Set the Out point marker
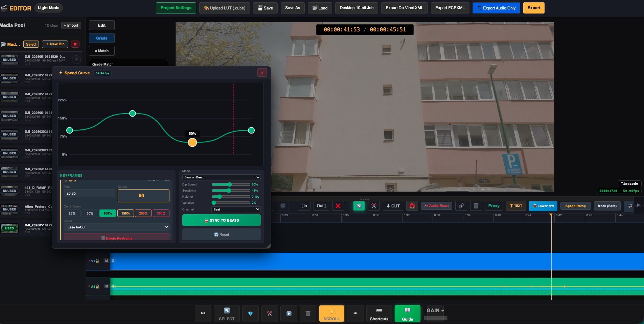The image size is (644, 324). [321, 206]
